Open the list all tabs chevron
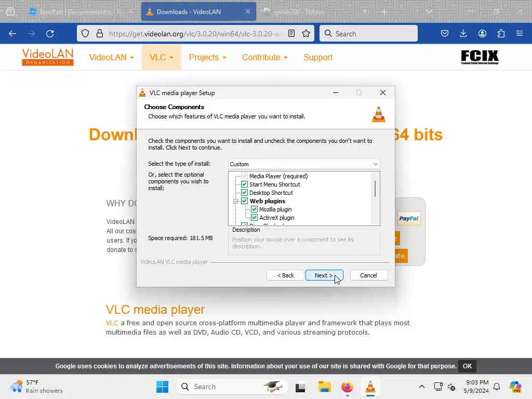Image resolution: width=532 pixels, height=399 pixels. (x=429, y=11)
